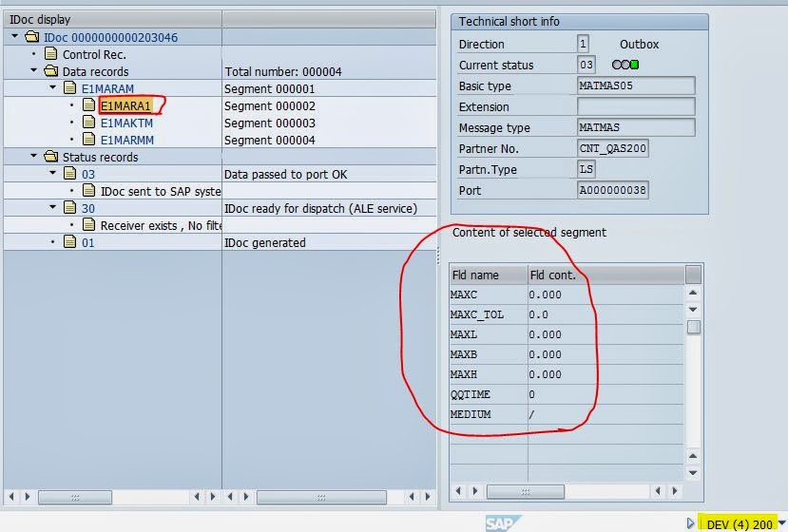788x532 pixels.
Task: Click the empty Extension field
Action: coord(636,106)
